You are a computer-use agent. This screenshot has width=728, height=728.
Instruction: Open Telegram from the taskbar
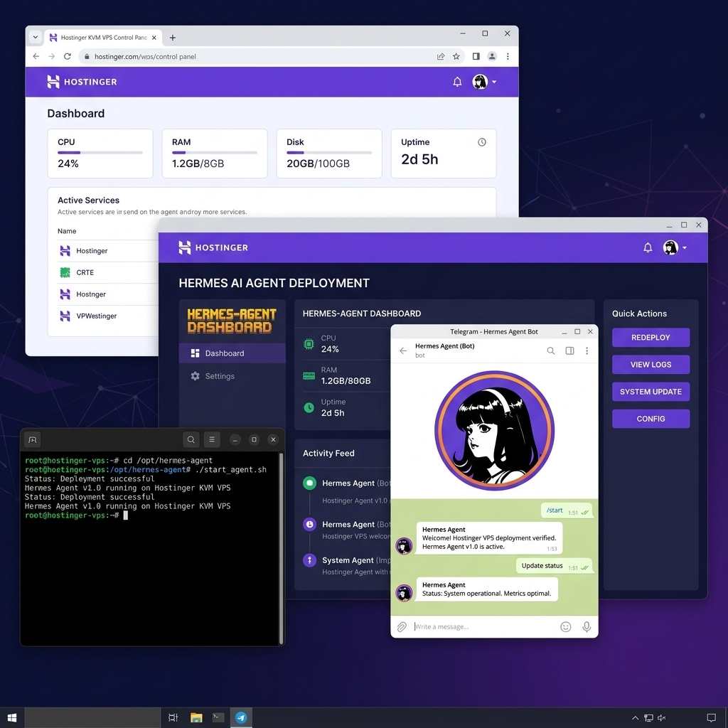241,718
